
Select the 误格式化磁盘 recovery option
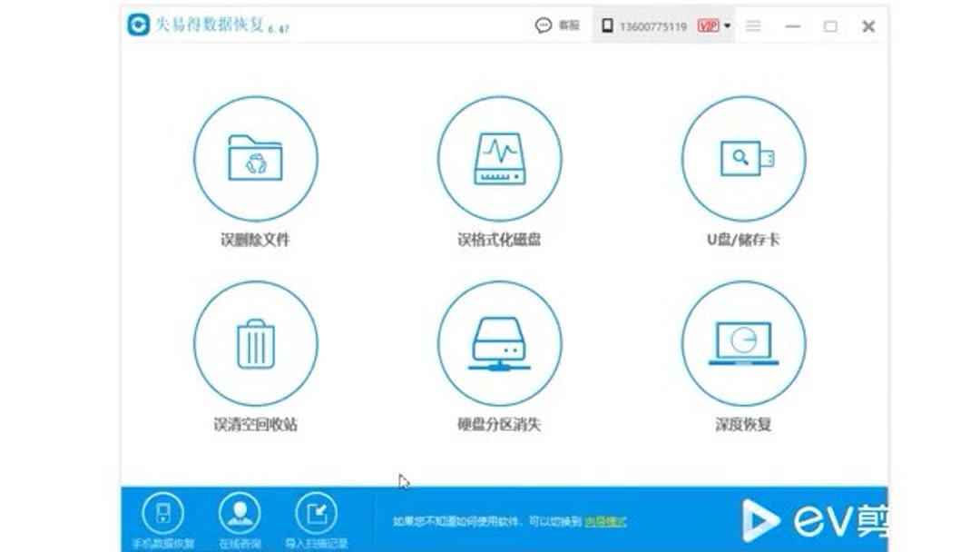[500, 159]
